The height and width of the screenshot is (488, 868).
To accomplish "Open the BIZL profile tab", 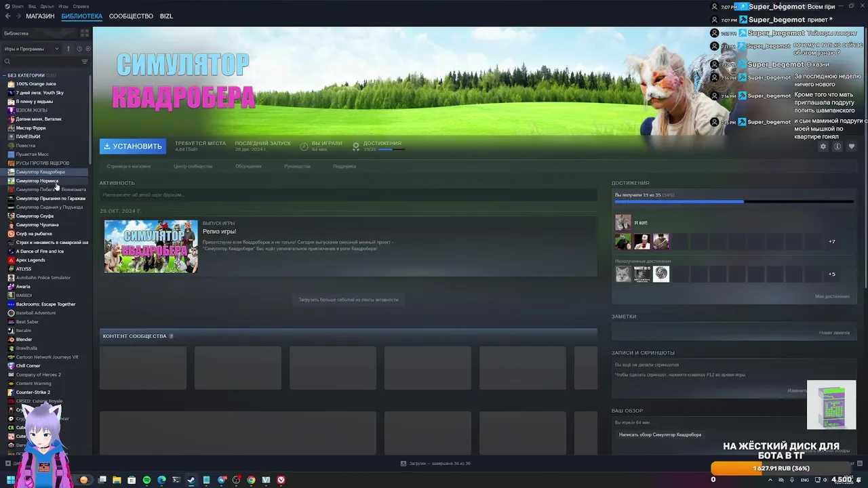I will point(166,16).
